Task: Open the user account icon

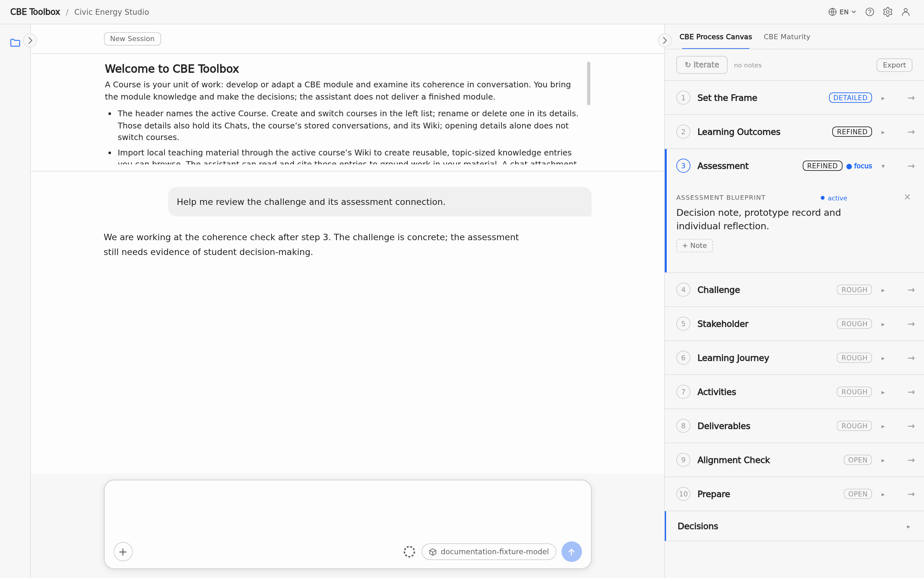Action: point(906,12)
